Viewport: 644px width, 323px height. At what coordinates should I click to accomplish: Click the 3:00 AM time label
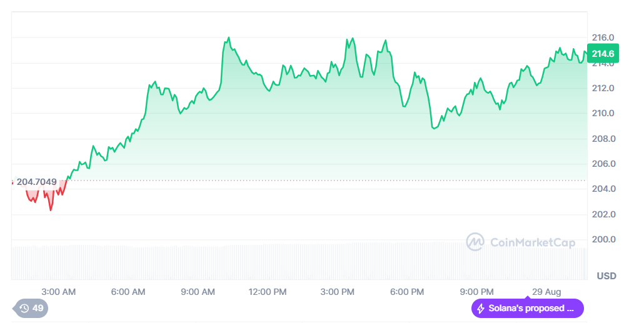click(x=58, y=292)
